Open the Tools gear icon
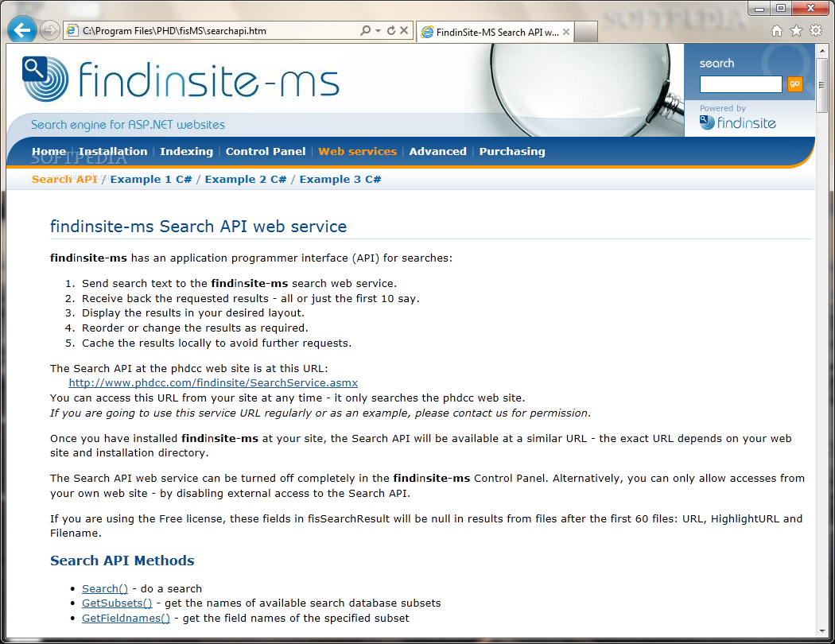 coord(816,31)
